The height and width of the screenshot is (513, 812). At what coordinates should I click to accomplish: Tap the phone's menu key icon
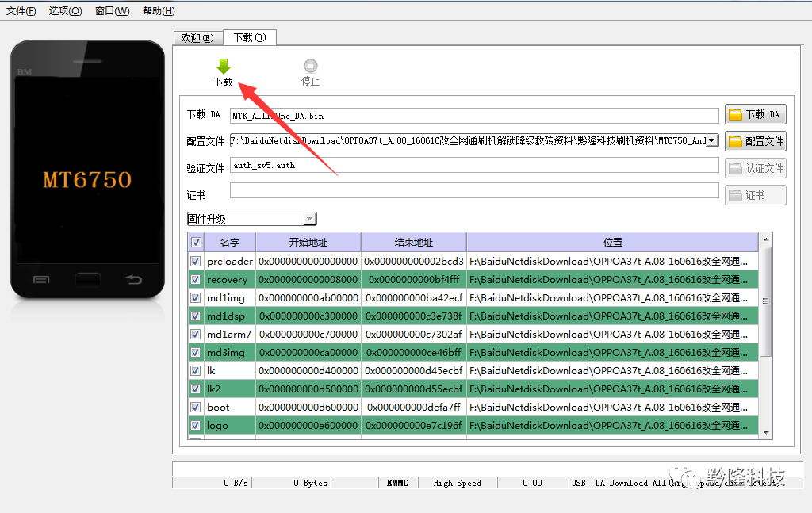41,280
